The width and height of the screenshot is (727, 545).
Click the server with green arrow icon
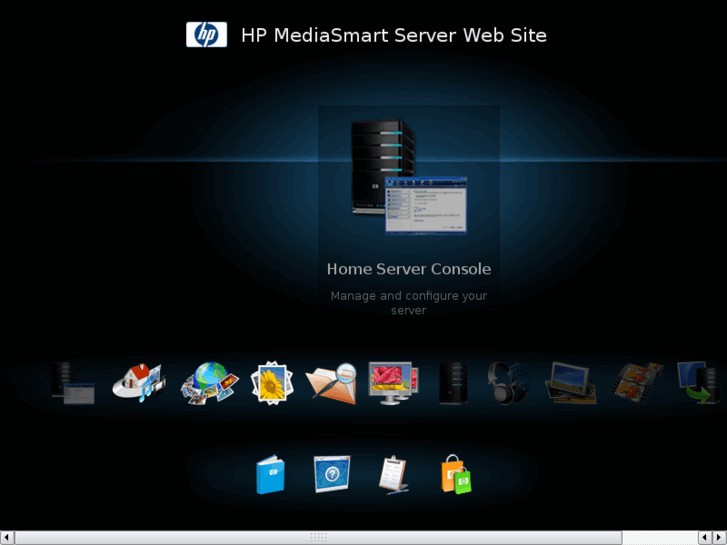point(699,383)
